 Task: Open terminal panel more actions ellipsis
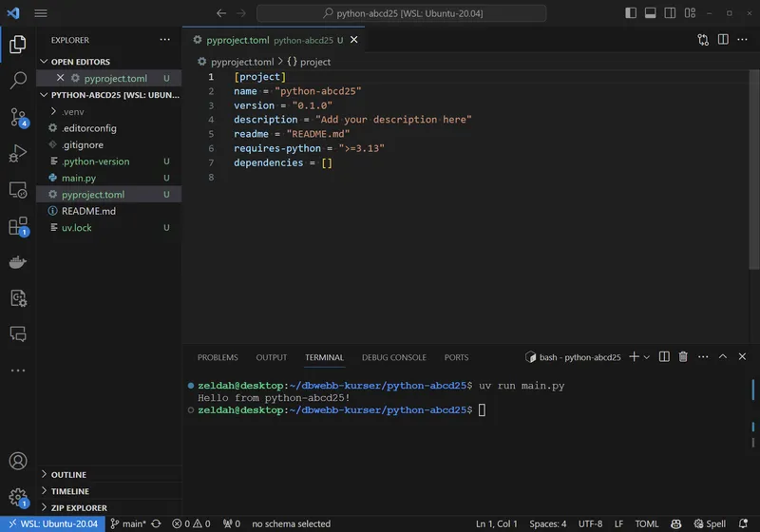click(x=703, y=356)
